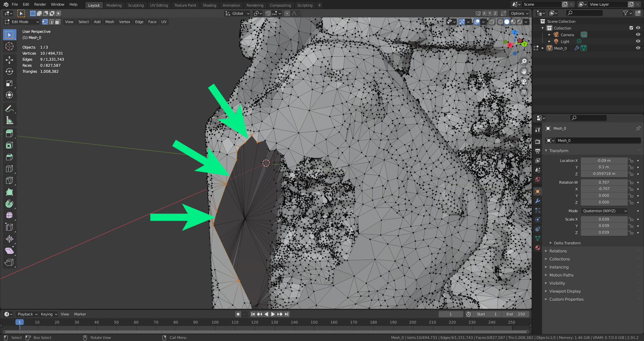The height and width of the screenshot is (341, 644).
Task: Open the Modifier properties wrench tab
Action: click(538, 201)
